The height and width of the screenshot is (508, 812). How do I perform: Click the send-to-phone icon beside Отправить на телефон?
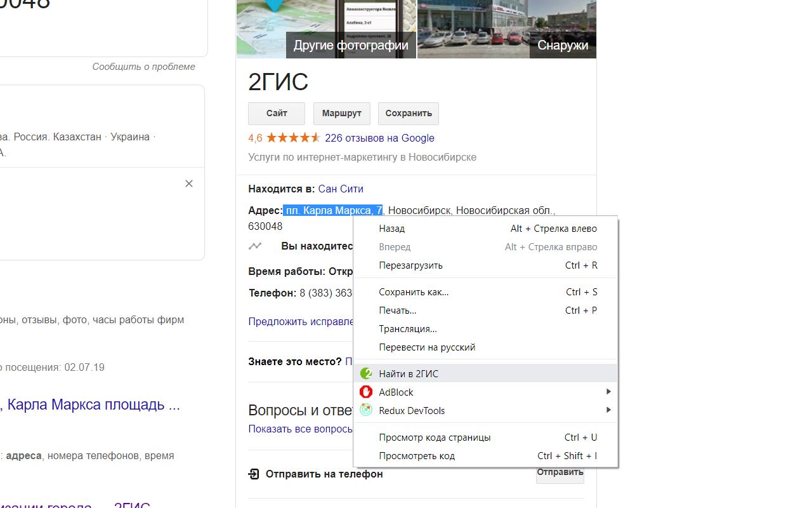pyautogui.click(x=254, y=474)
